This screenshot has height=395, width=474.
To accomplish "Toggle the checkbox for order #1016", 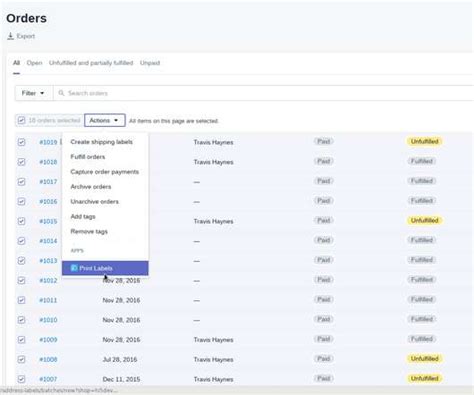I will click(21, 201).
